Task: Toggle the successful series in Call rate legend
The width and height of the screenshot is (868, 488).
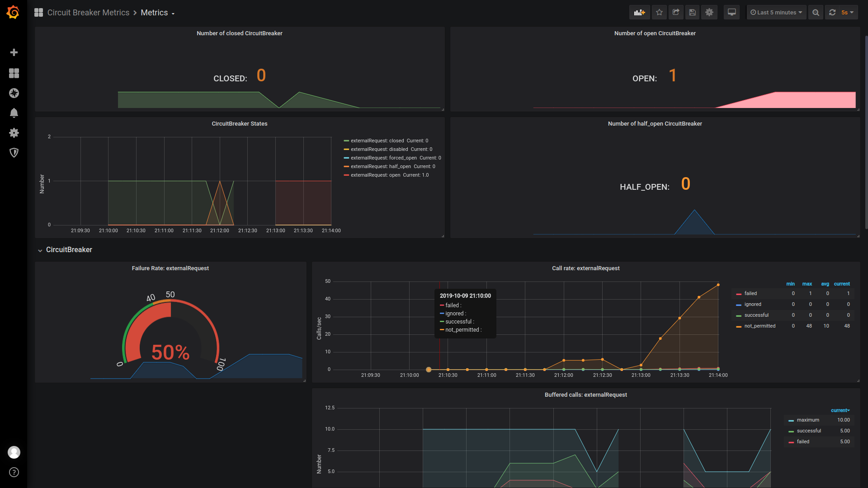Action: pos(757,315)
